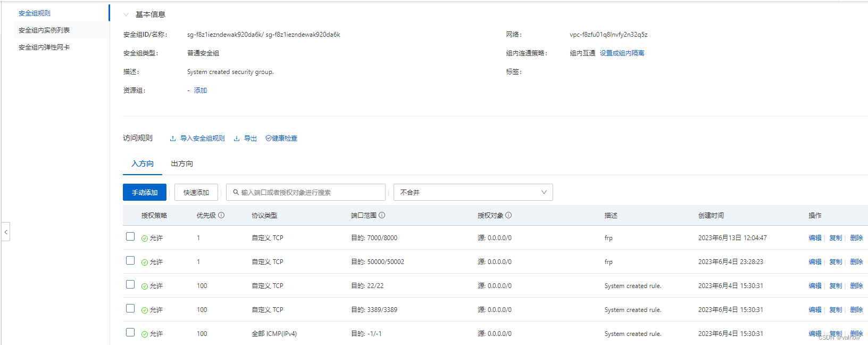Switch to the 出方向 outbound tab
The width and height of the screenshot is (868, 345).
point(182,163)
